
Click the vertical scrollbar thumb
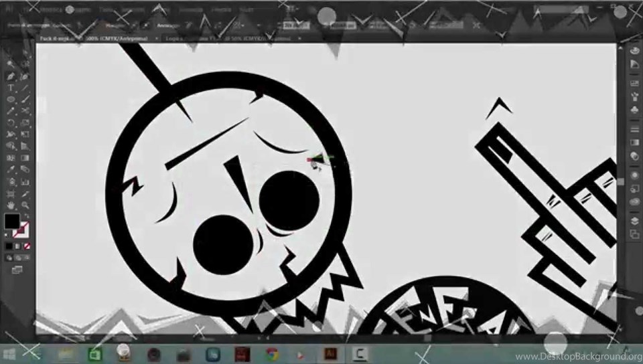click(x=621, y=181)
